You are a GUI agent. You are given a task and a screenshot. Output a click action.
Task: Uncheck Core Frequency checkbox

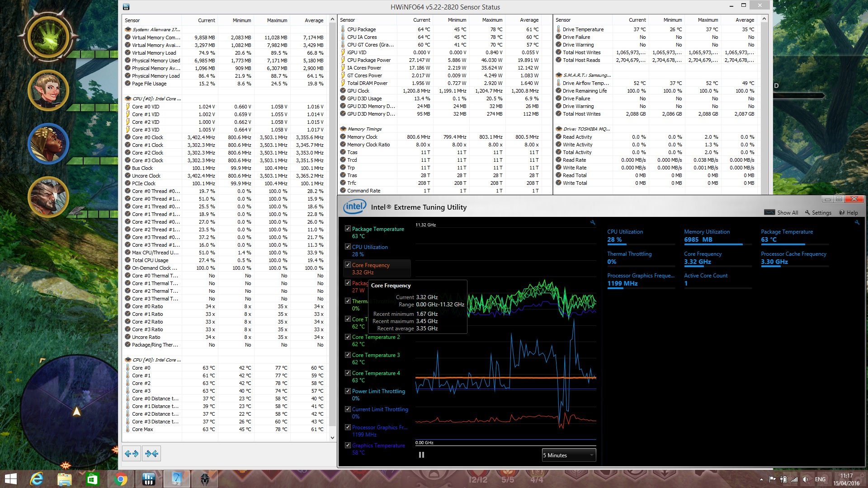click(348, 265)
